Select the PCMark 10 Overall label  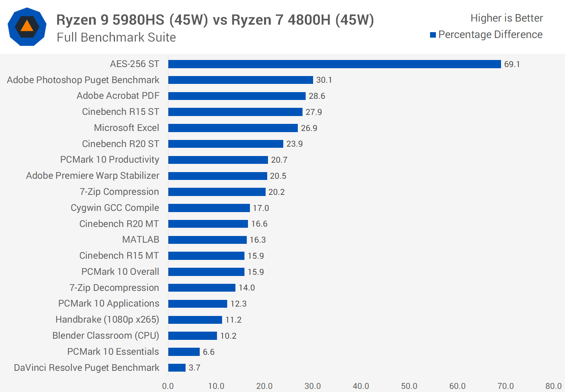[x=120, y=272]
